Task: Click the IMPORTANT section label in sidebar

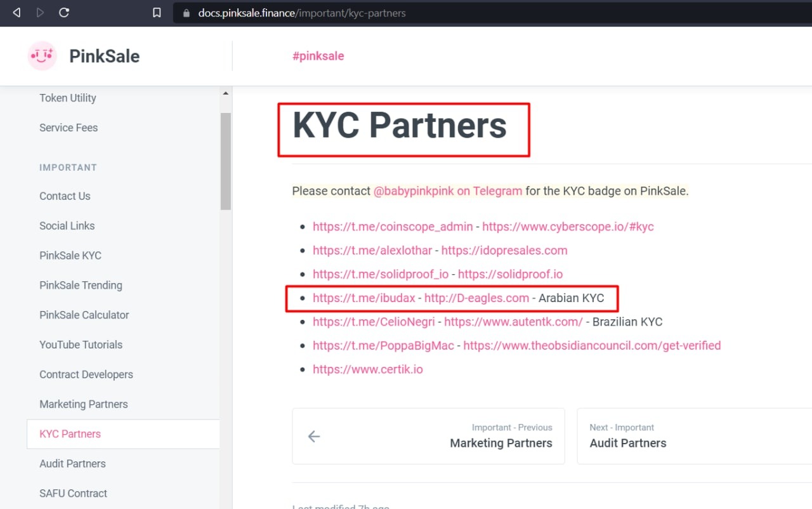Action: pos(68,168)
